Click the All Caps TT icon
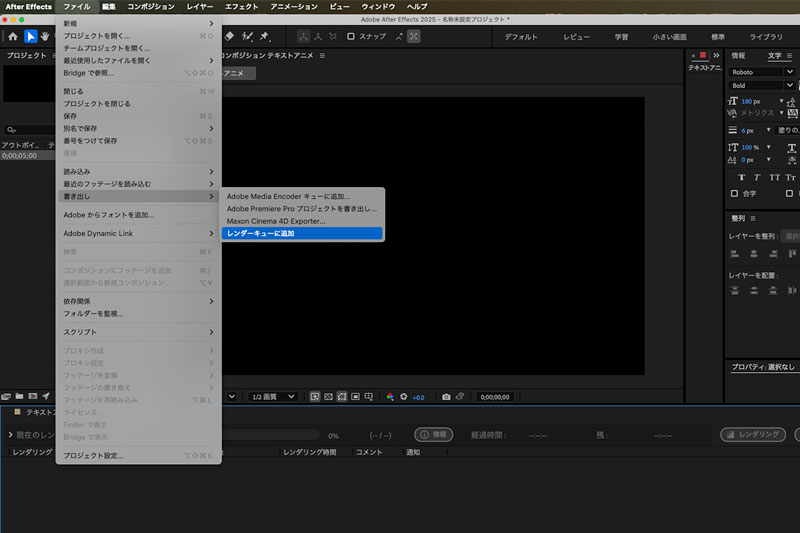Image resolution: width=800 pixels, height=533 pixels. (x=774, y=177)
